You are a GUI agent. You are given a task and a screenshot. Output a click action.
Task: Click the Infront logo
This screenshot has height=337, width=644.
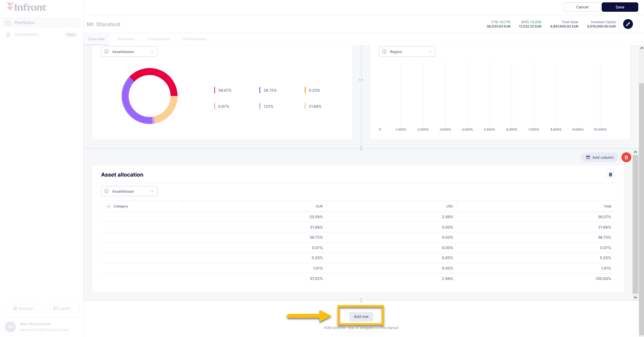tap(27, 7)
